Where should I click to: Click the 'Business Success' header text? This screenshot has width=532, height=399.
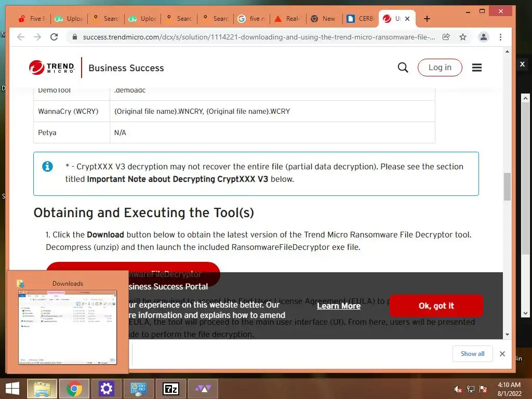[126, 68]
